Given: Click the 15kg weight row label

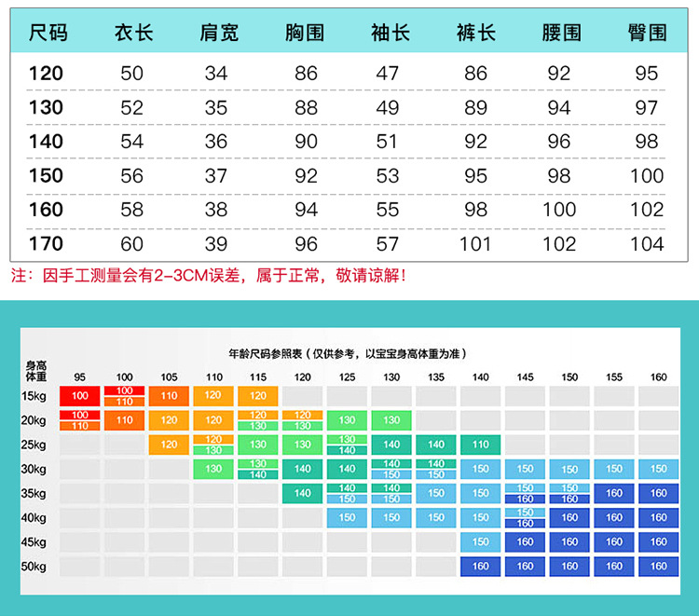Looking at the screenshot, I should (34, 396).
